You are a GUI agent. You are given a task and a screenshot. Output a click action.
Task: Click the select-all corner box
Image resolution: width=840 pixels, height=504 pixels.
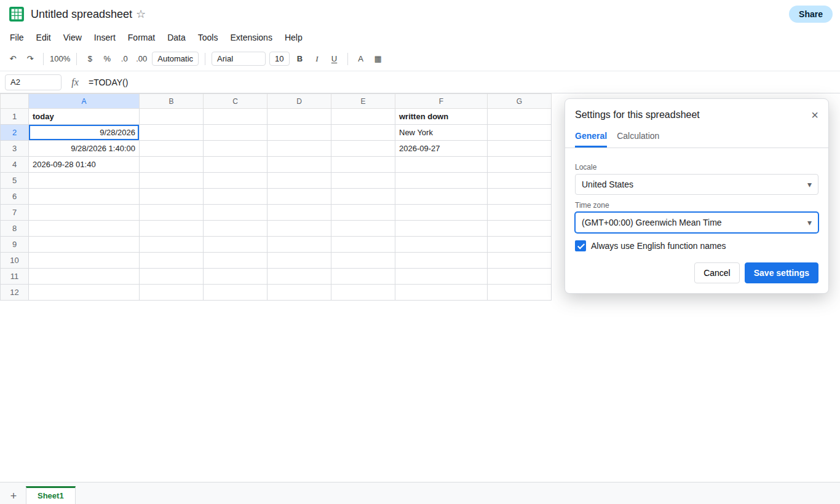tap(14, 101)
